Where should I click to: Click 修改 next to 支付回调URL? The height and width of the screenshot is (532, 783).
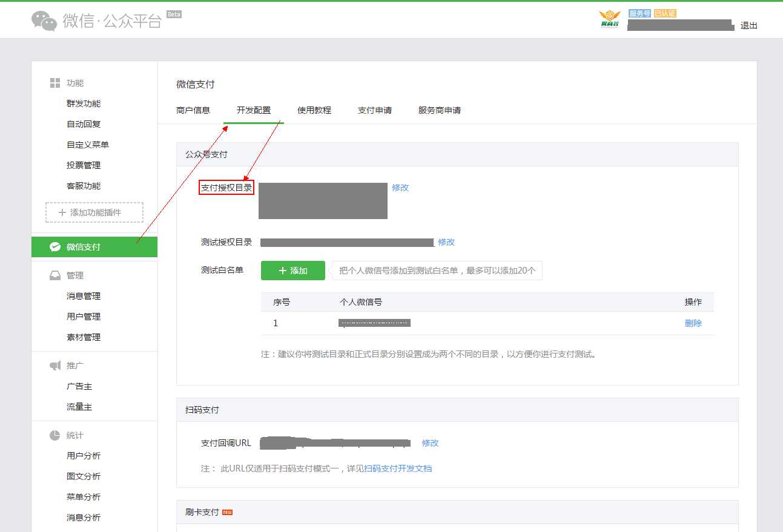tap(431, 443)
